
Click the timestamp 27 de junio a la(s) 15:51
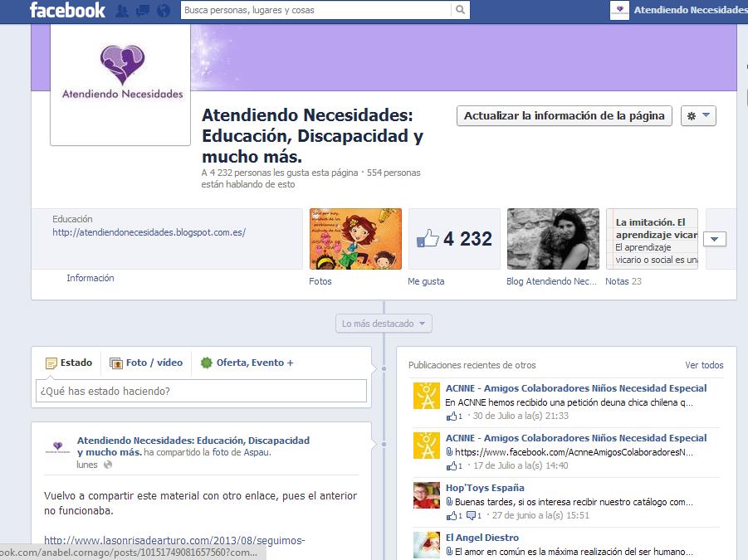[x=540, y=515]
